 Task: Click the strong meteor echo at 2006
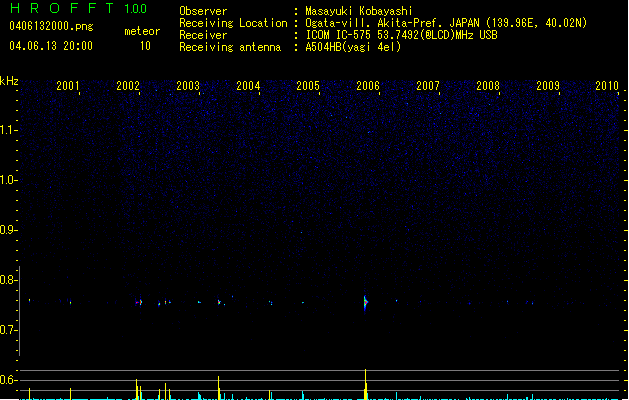pos(365,303)
